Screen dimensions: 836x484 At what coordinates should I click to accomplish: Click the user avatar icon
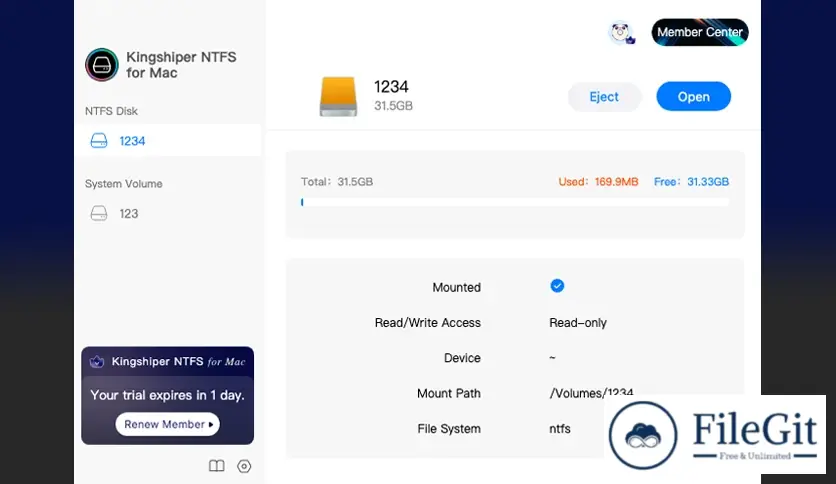pos(621,33)
